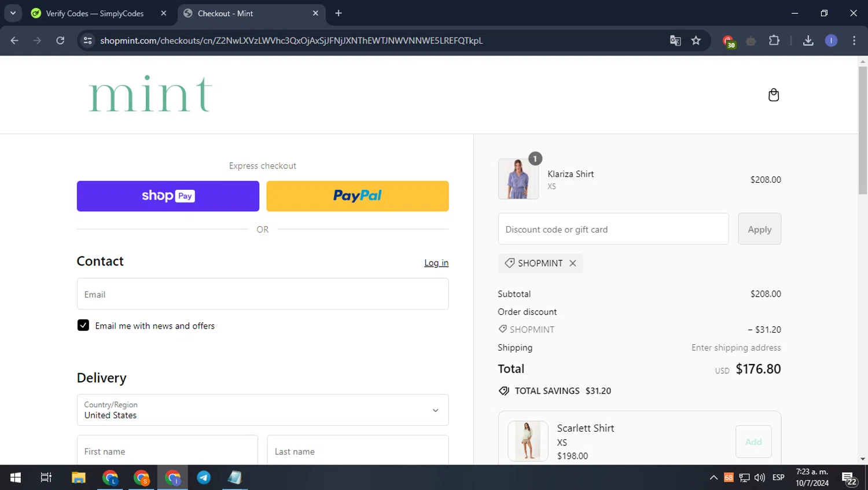Open the notepad-style app on taskbar
This screenshot has width=868, height=490.
(x=235, y=477)
